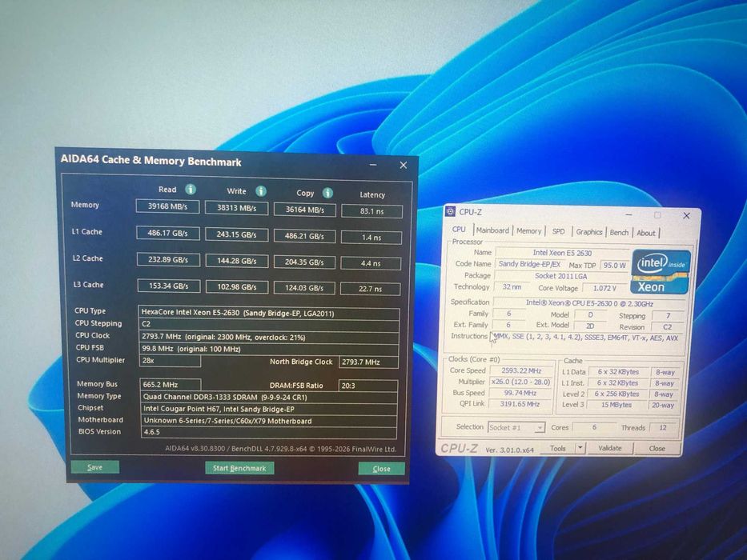Click the Bus Speed value 99.74 MHz
Image resolution: width=747 pixels, height=560 pixels.
click(520, 393)
